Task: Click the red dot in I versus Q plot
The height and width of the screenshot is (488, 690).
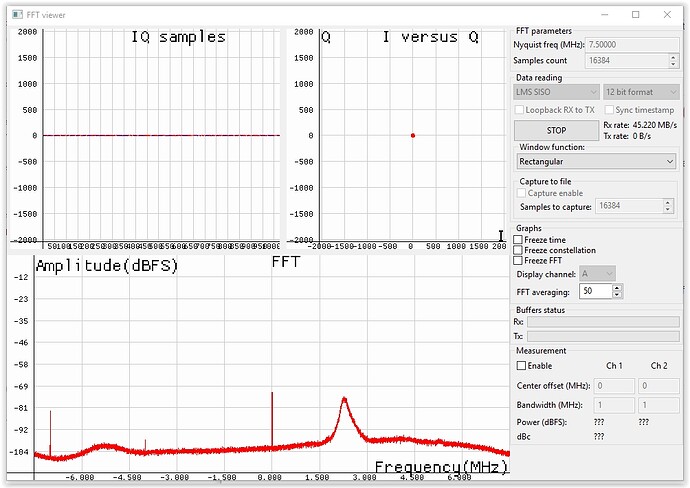Action: [x=412, y=135]
